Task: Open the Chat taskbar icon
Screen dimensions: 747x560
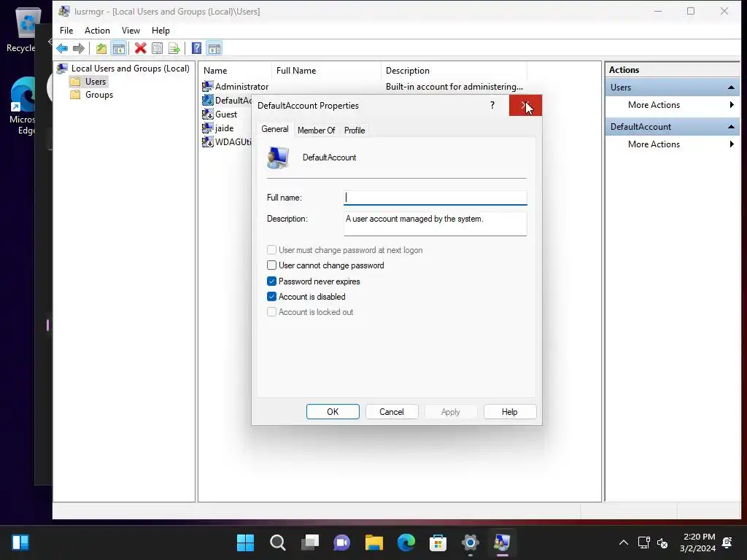Action: [341, 542]
